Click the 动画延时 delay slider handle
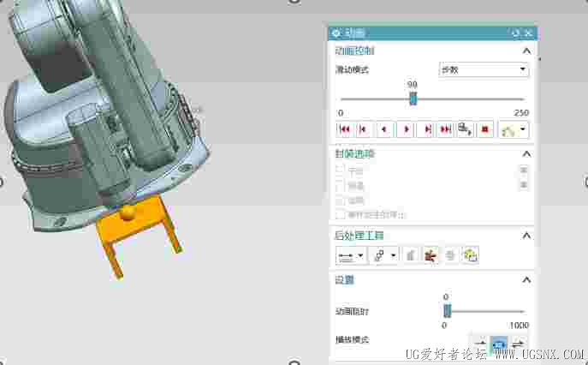Viewport: 588px width, 365px height. pos(447,311)
